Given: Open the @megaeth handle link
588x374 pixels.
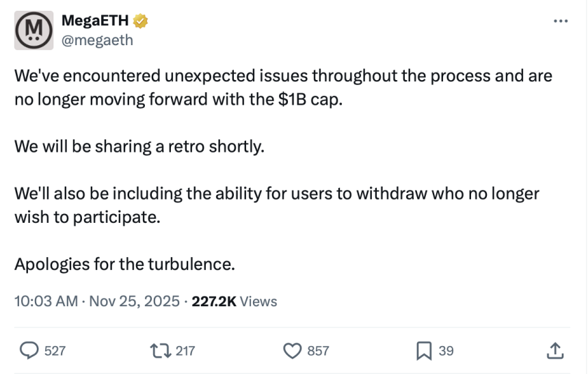Looking at the screenshot, I should 98,40.
